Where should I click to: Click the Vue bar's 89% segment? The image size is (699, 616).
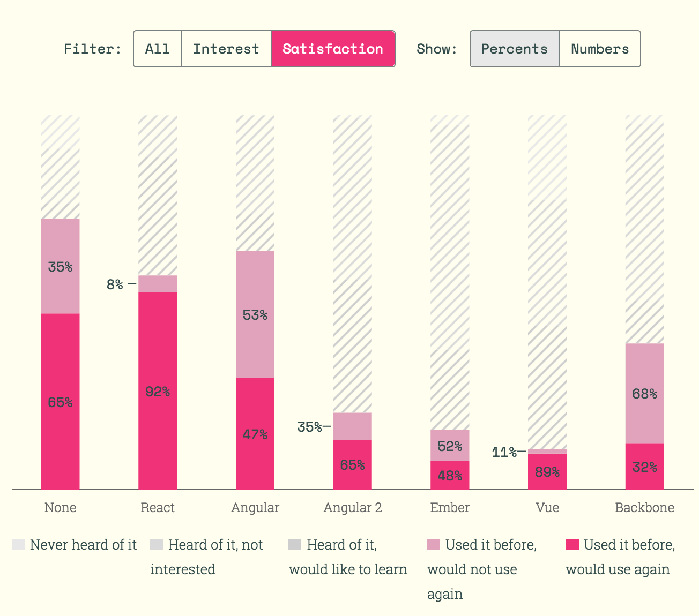coord(547,473)
